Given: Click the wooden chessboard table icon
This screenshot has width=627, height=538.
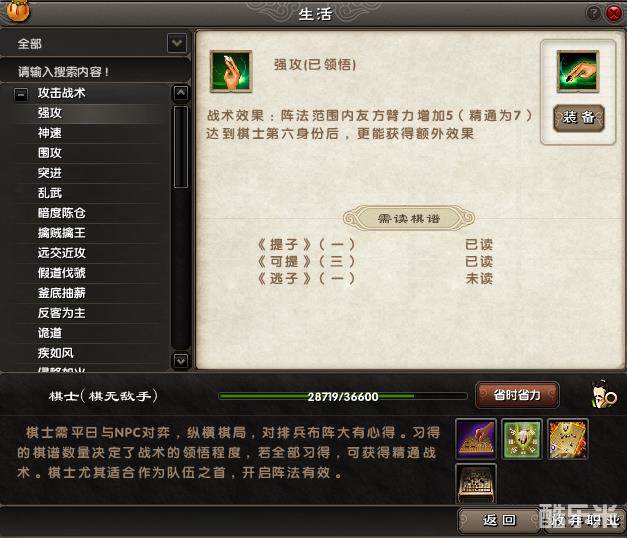Looking at the screenshot, I should (476, 484).
